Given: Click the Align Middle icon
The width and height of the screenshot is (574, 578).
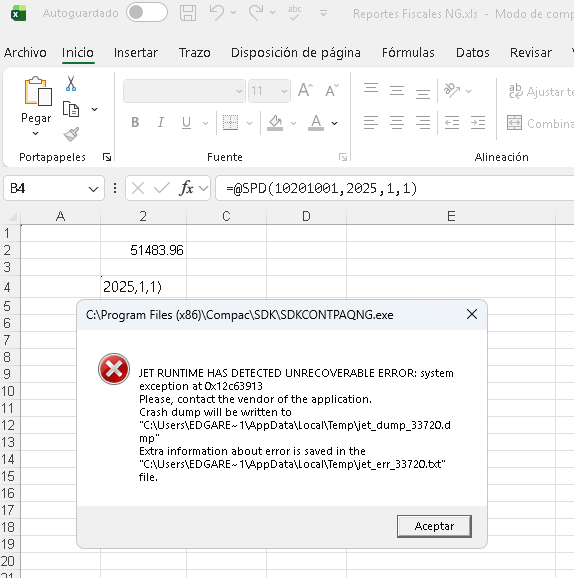Looking at the screenshot, I should [397, 91].
